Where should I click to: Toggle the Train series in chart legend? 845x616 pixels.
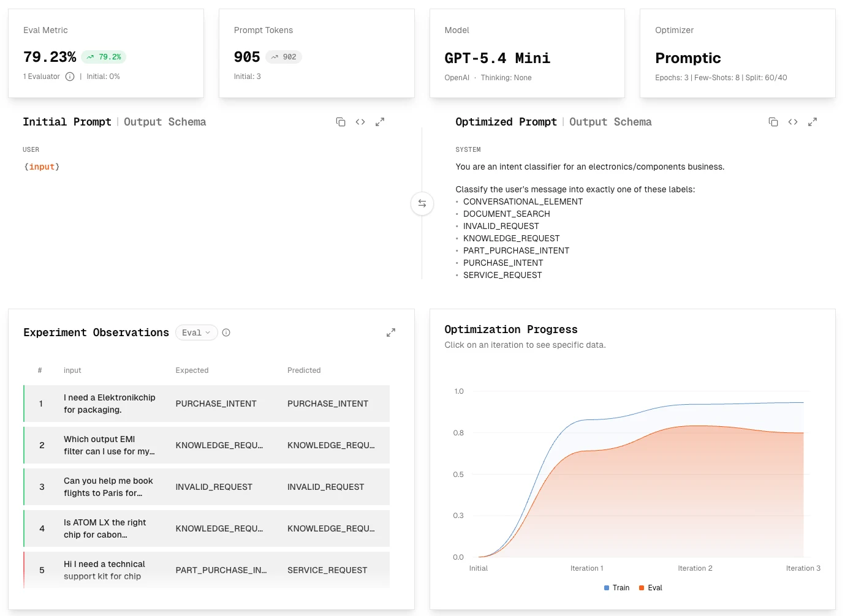pyautogui.click(x=616, y=588)
